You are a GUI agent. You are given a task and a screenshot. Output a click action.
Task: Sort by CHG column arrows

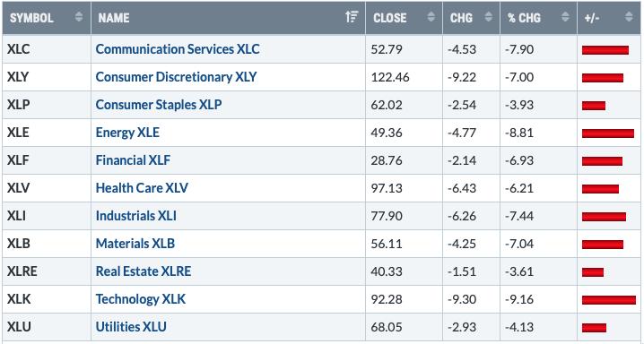(x=488, y=17)
